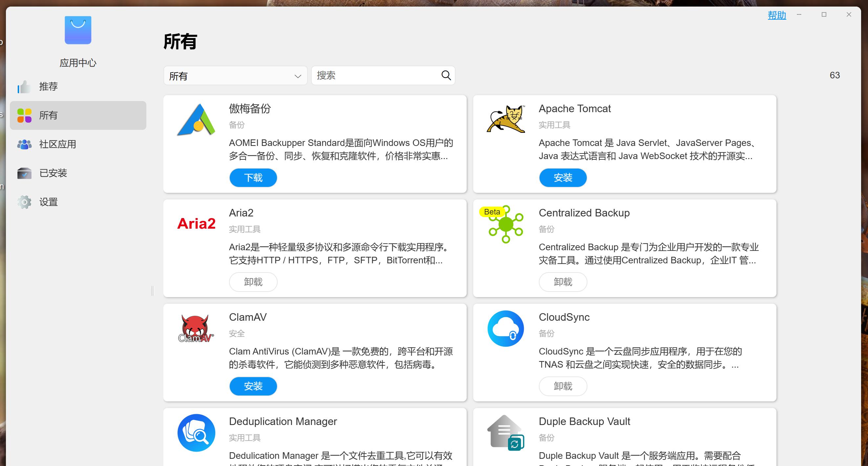Image resolution: width=868 pixels, height=466 pixels.
Task: Click the colorful grid icon beside 所有
Action: (x=24, y=115)
